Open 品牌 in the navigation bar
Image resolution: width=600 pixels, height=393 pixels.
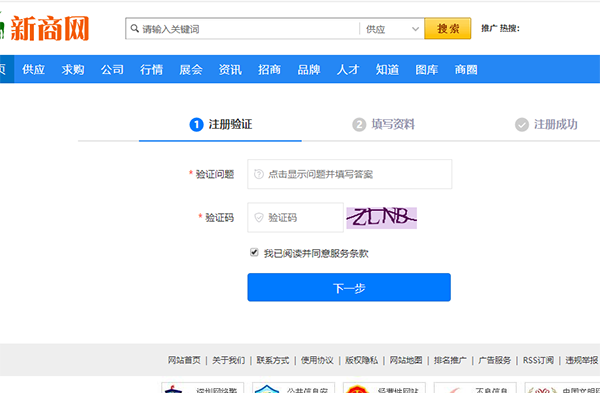pyautogui.click(x=309, y=69)
